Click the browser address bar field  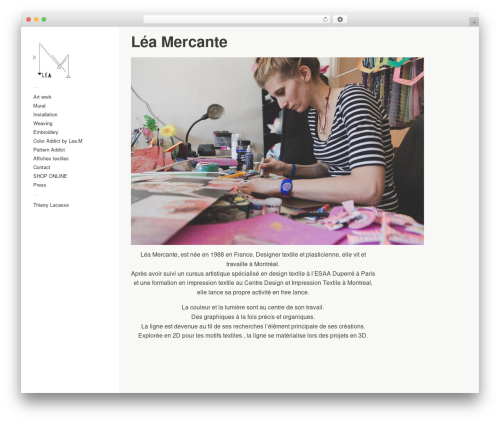[236, 19]
